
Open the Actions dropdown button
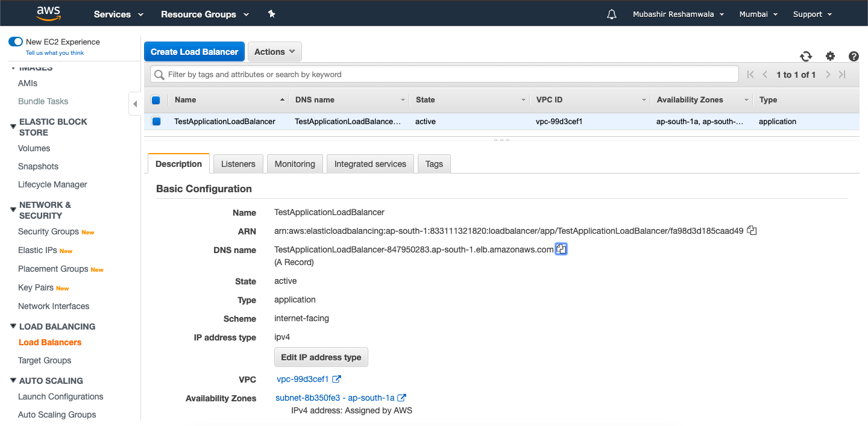275,52
